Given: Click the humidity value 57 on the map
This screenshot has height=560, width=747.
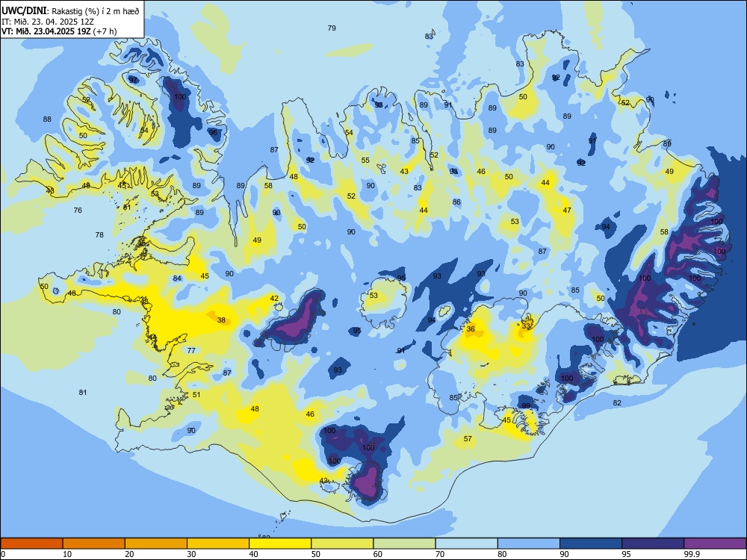Looking at the screenshot, I should click(x=468, y=438).
